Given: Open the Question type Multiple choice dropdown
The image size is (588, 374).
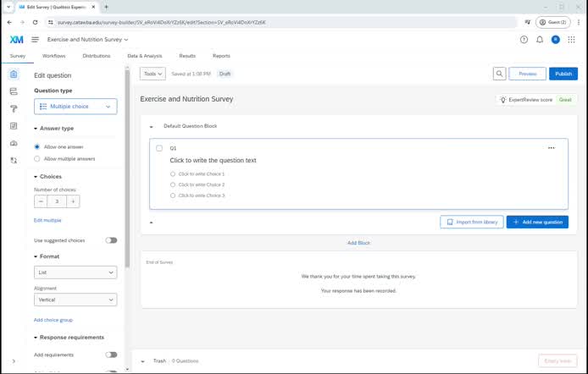Looking at the screenshot, I should coord(75,107).
